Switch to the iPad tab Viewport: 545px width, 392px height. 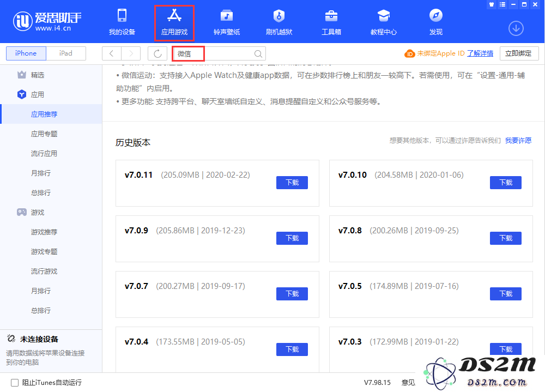66,53
